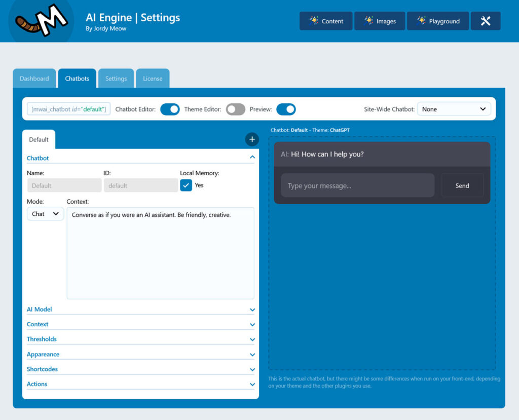
Task: Open the Images generator
Action: 380,21
